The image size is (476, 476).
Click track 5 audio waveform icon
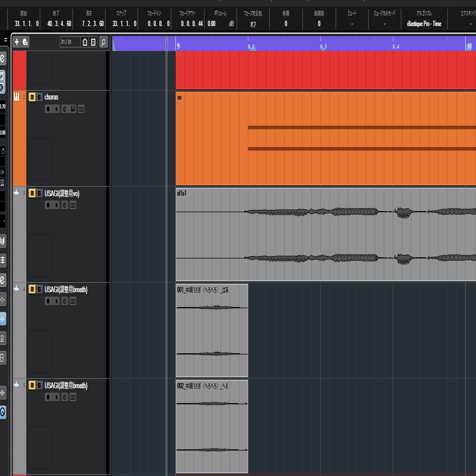(17, 385)
